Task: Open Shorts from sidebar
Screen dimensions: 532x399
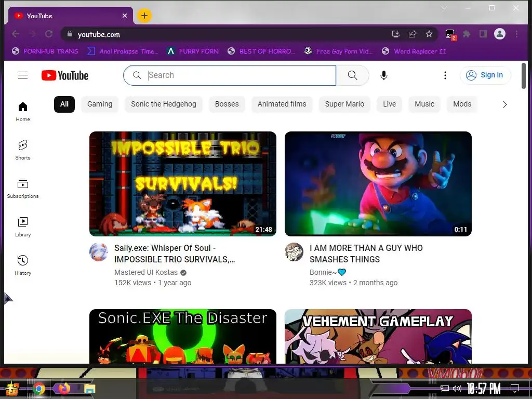Action: (x=23, y=150)
